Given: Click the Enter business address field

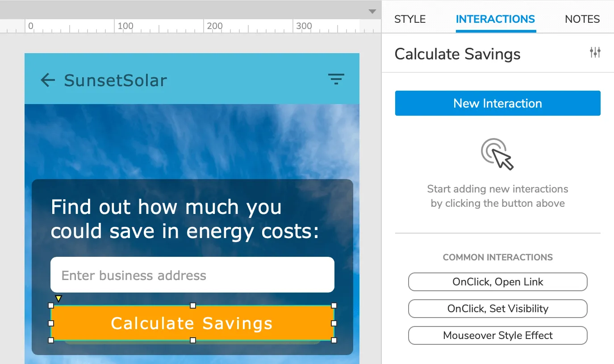Looking at the screenshot, I should click(192, 275).
